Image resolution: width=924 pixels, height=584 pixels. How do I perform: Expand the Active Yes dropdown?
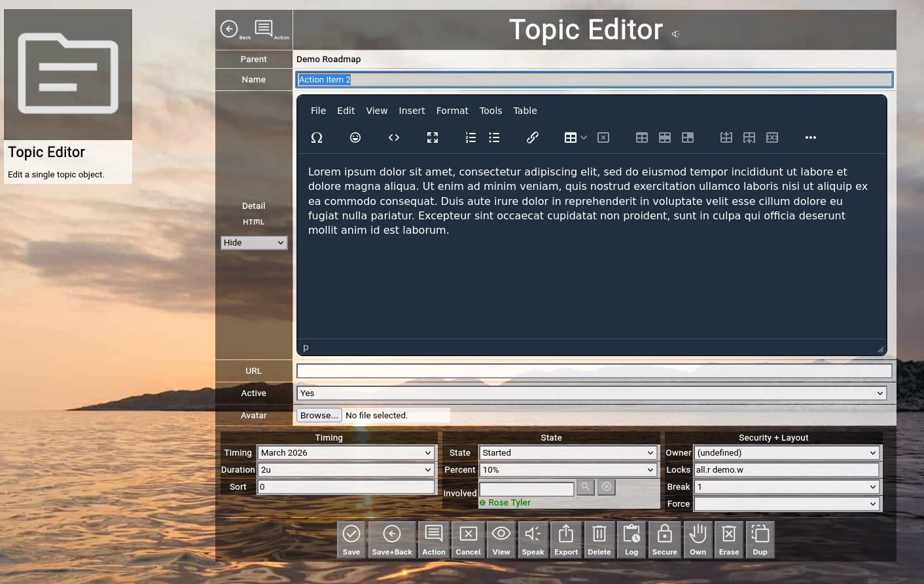592,393
